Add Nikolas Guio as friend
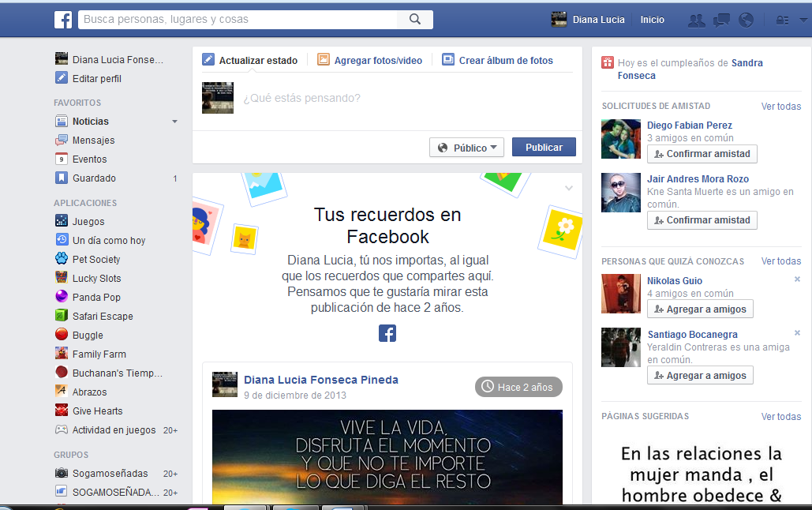 pyautogui.click(x=700, y=309)
